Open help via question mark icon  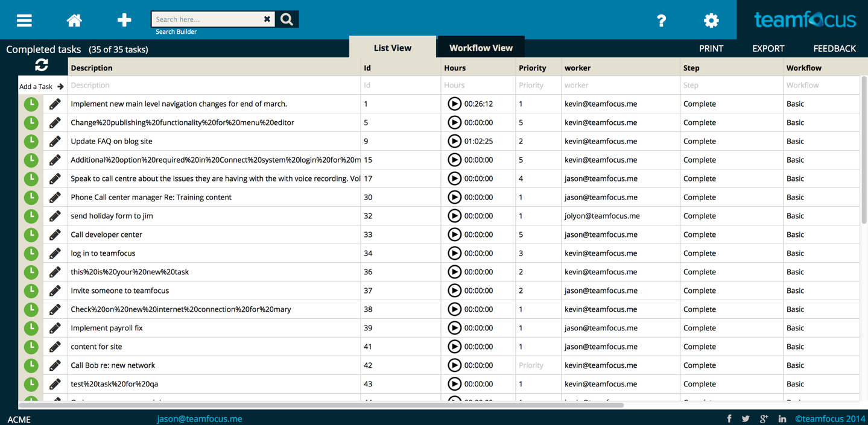click(661, 20)
